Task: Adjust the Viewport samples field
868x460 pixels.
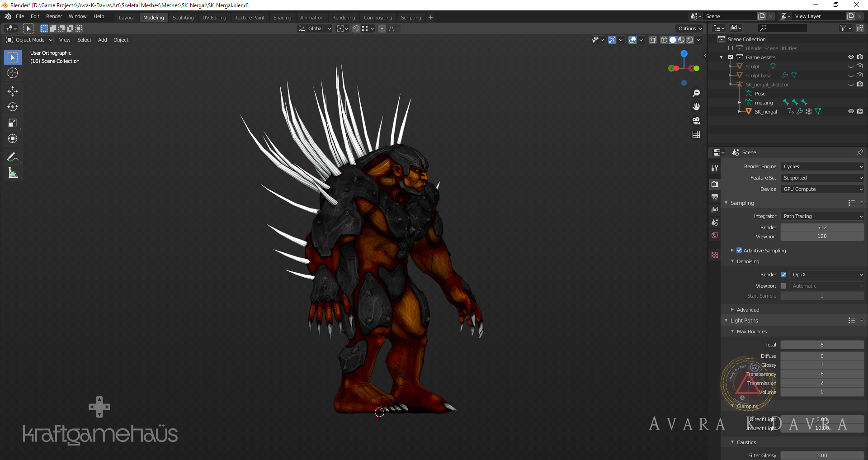Action: [x=822, y=236]
